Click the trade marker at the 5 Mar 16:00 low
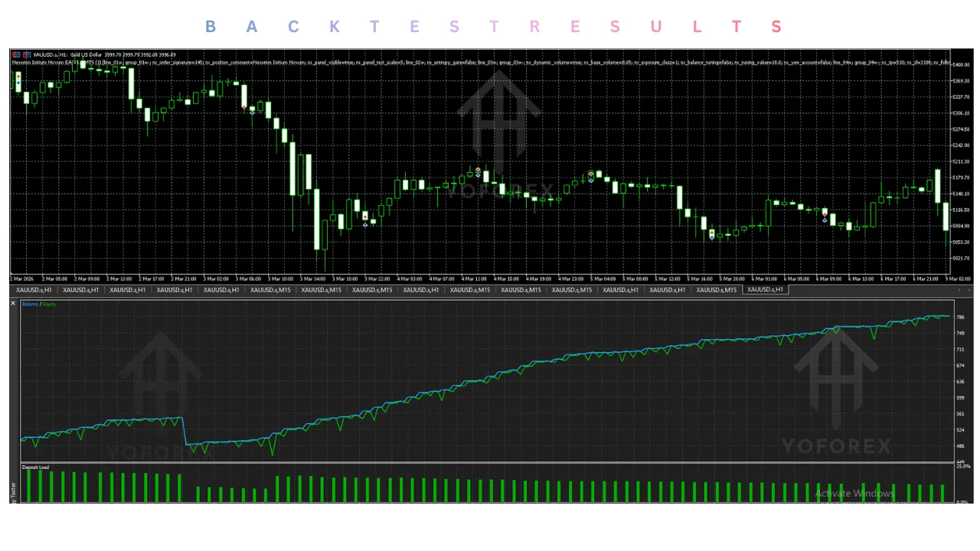This screenshot has width=980, height=551. (x=712, y=233)
